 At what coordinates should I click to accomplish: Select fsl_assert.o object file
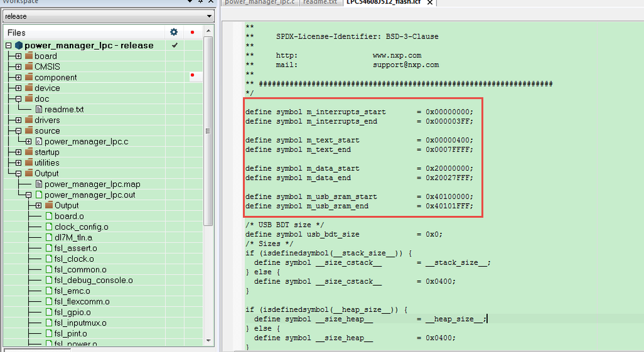click(76, 248)
